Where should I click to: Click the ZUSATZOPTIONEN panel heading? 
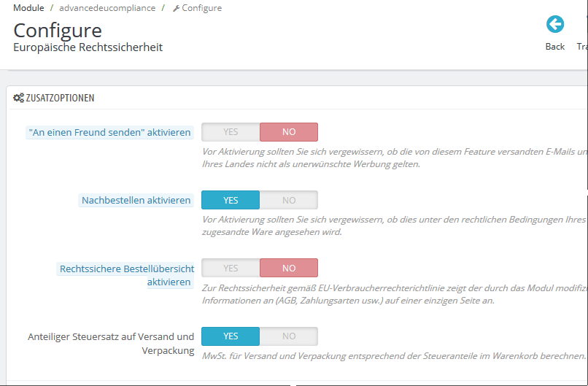pyautogui.click(x=60, y=98)
